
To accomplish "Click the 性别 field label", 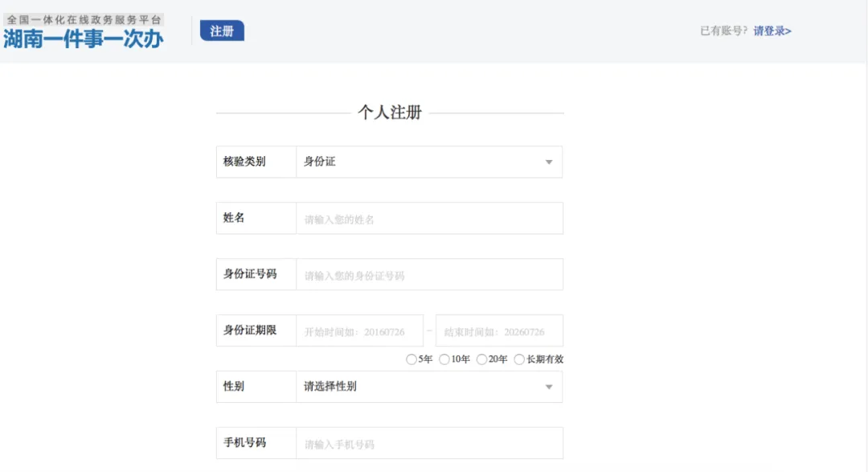I will [234, 386].
